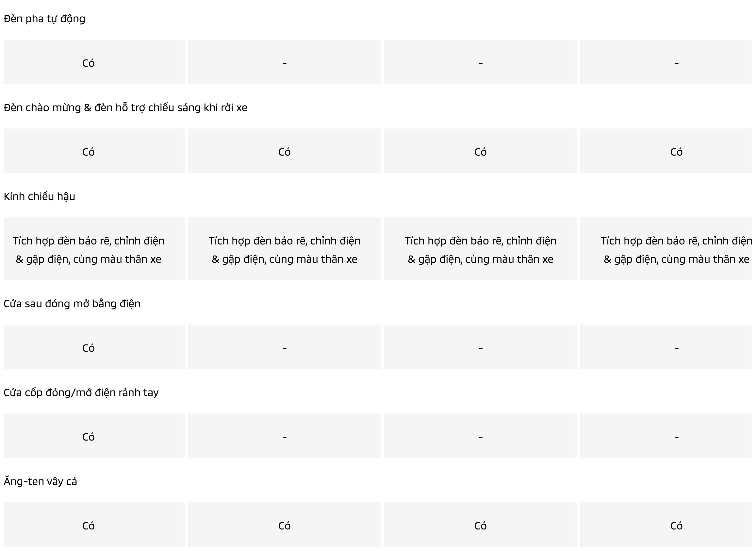Select fourth-column 'Có' cell under Ăng-ten vây cá

pos(676,526)
